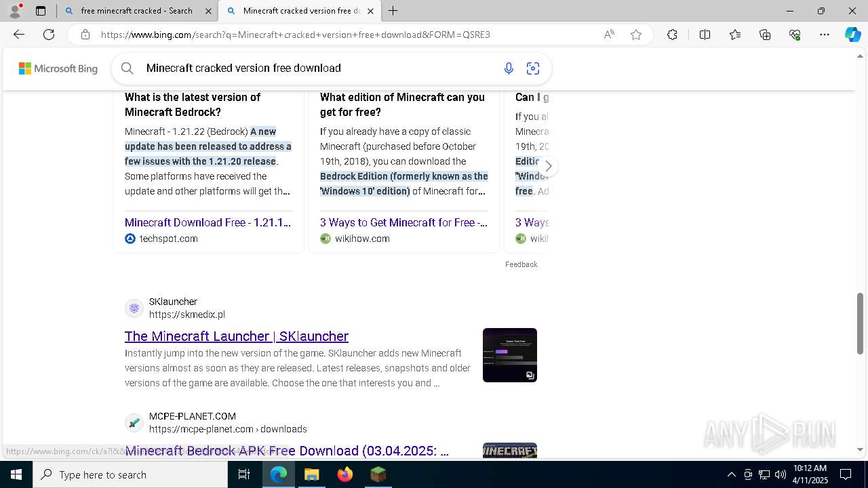Click the mcpe-planet.com downloads URL text

tap(228, 429)
